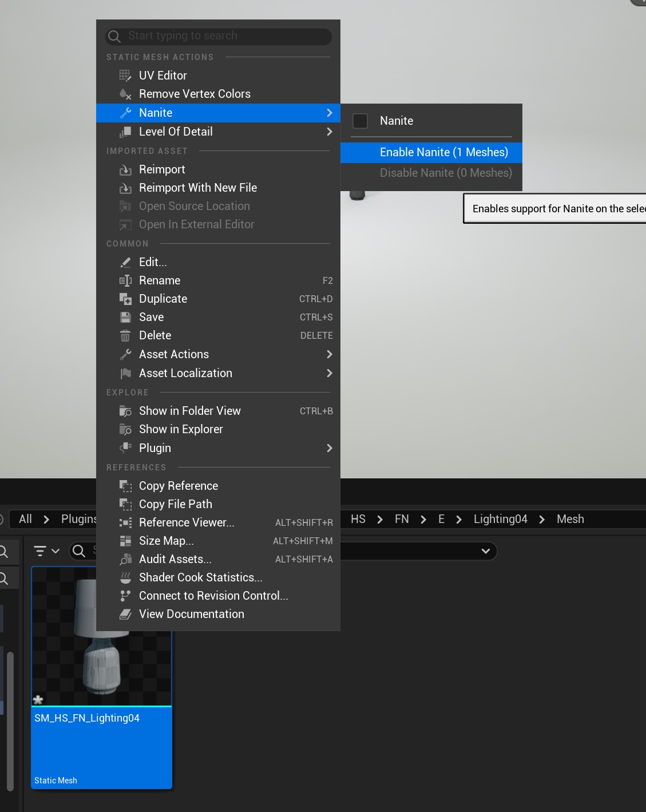
Task: Click the Copy Reference icon
Action: [125, 486]
